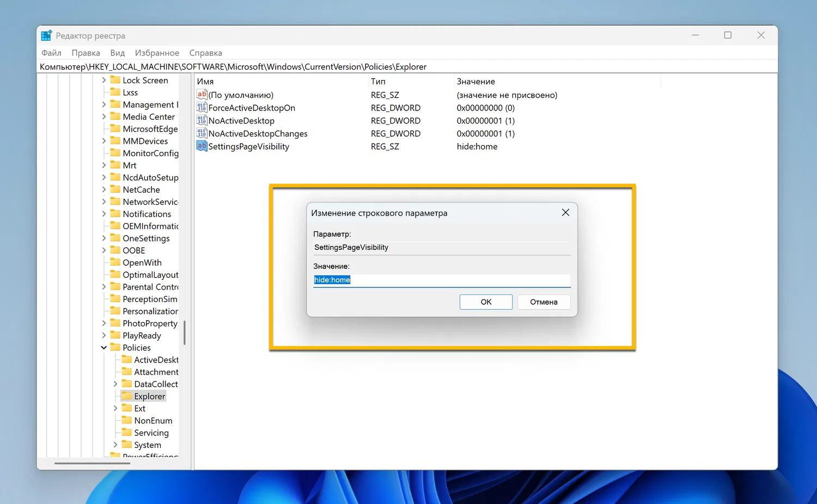Screen dimensions: 817x504
Task: Expand the Ext key
Action: (x=115, y=408)
